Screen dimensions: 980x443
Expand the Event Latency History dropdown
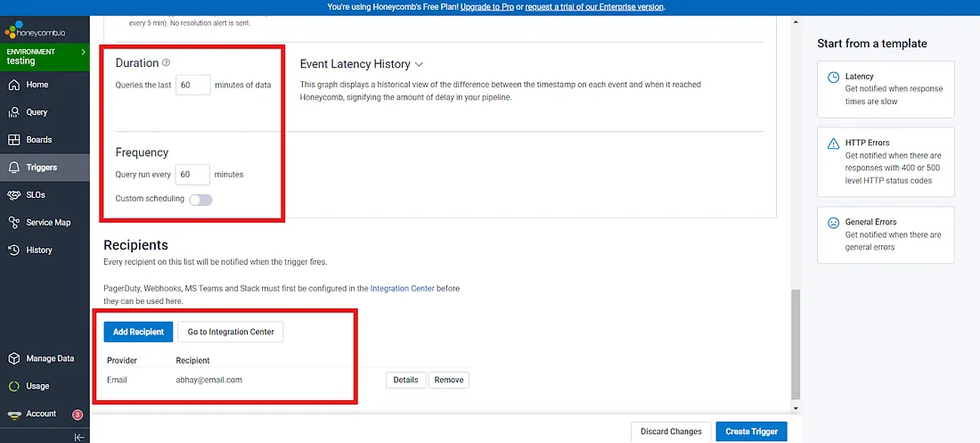pos(419,65)
